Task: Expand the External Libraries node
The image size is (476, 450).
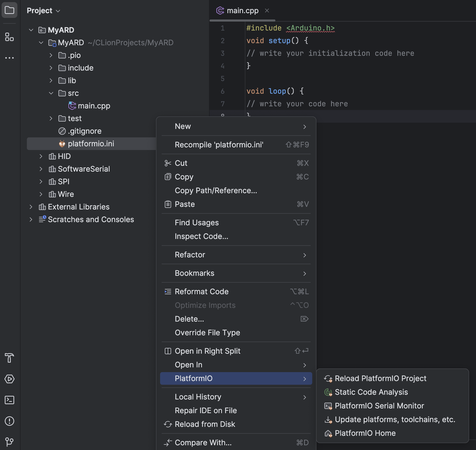Action: (31, 207)
